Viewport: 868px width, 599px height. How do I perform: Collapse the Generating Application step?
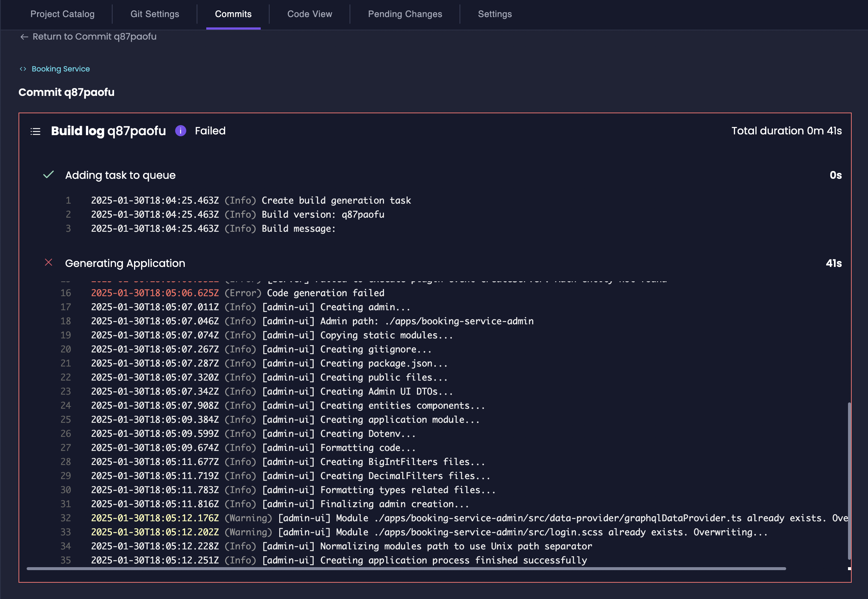(125, 263)
